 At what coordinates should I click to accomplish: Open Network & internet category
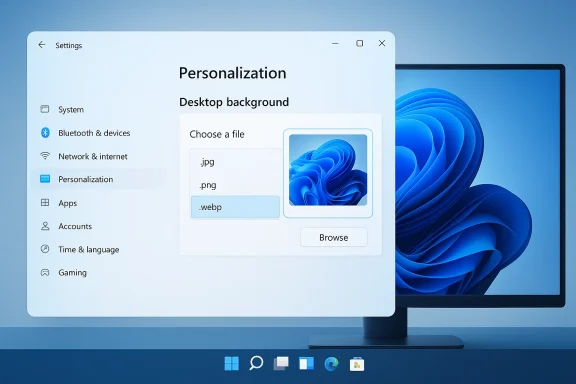[x=93, y=157]
